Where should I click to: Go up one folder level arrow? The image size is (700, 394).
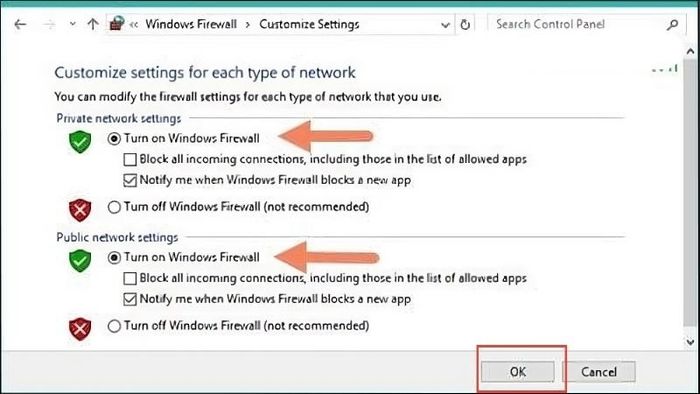click(92, 24)
